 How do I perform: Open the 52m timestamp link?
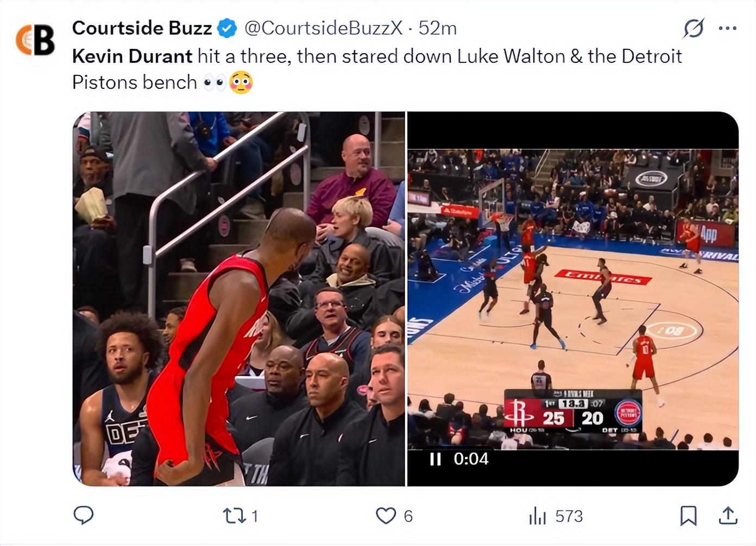pyautogui.click(x=437, y=28)
